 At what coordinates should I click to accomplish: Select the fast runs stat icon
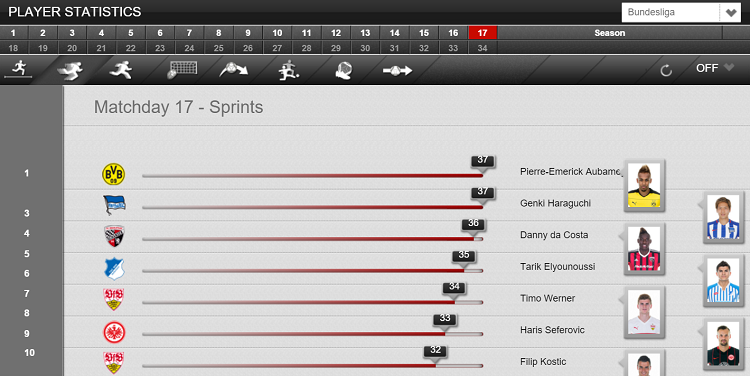coord(121,70)
